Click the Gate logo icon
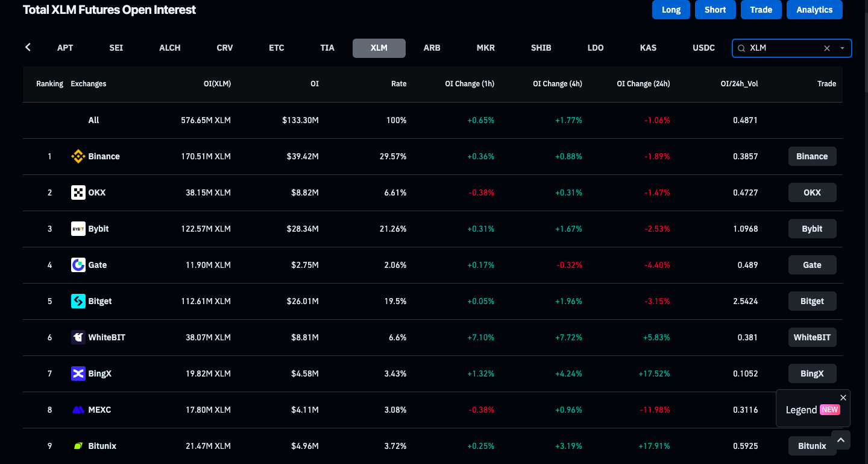 (x=78, y=265)
